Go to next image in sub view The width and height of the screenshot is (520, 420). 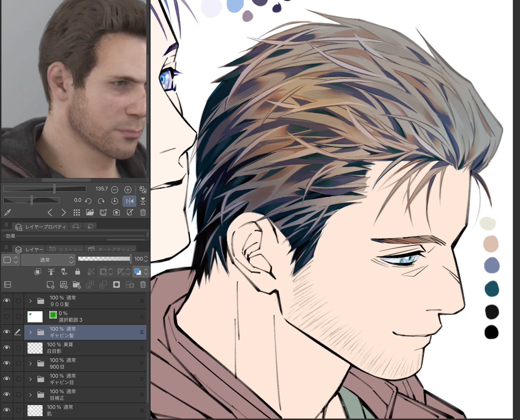(63, 212)
